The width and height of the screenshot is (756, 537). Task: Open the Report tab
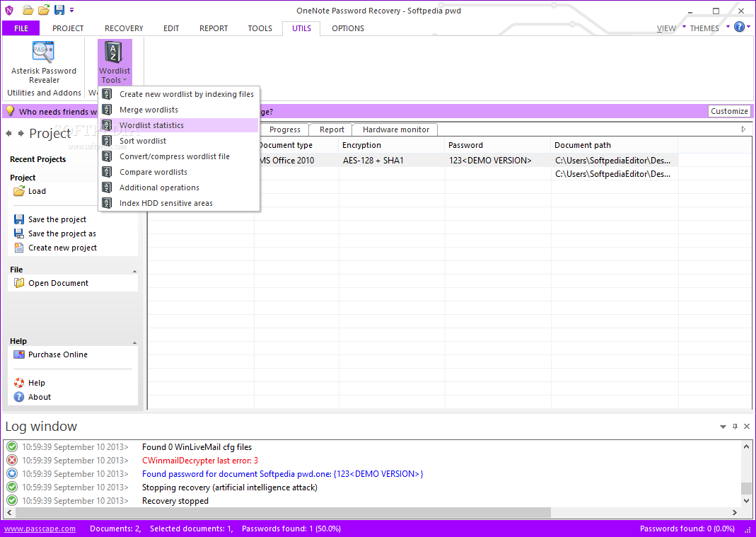pyautogui.click(x=332, y=129)
